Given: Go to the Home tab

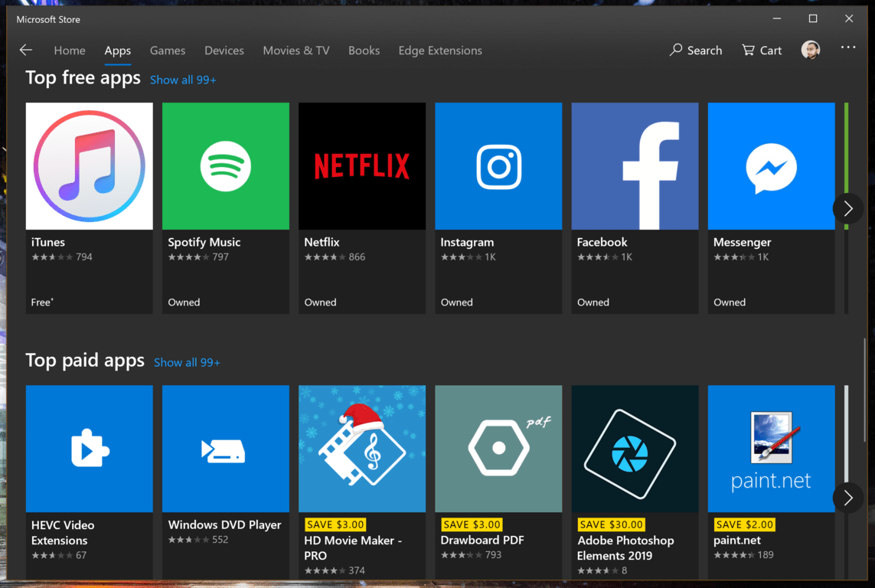Looking at the screenshot, I should tap(70, 51).
